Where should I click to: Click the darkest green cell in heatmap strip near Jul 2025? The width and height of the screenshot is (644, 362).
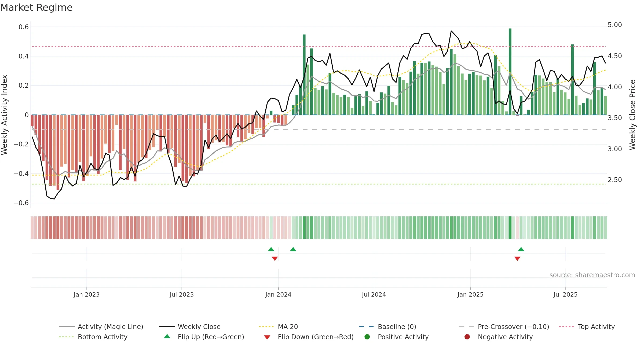[x=573, y=228]
